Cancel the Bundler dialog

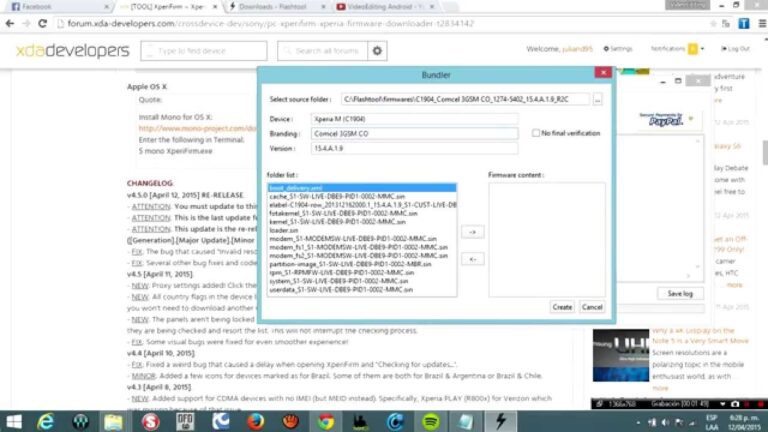(592, 307)
